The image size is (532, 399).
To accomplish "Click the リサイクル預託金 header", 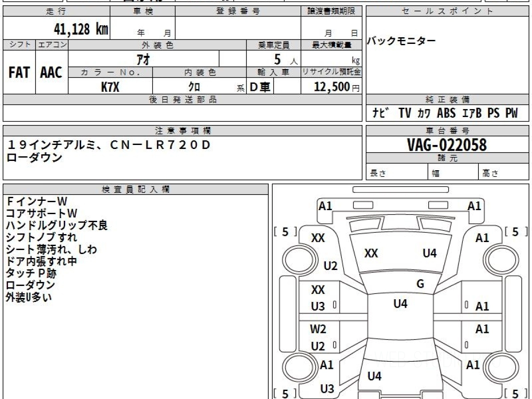I will coord(332,72).
